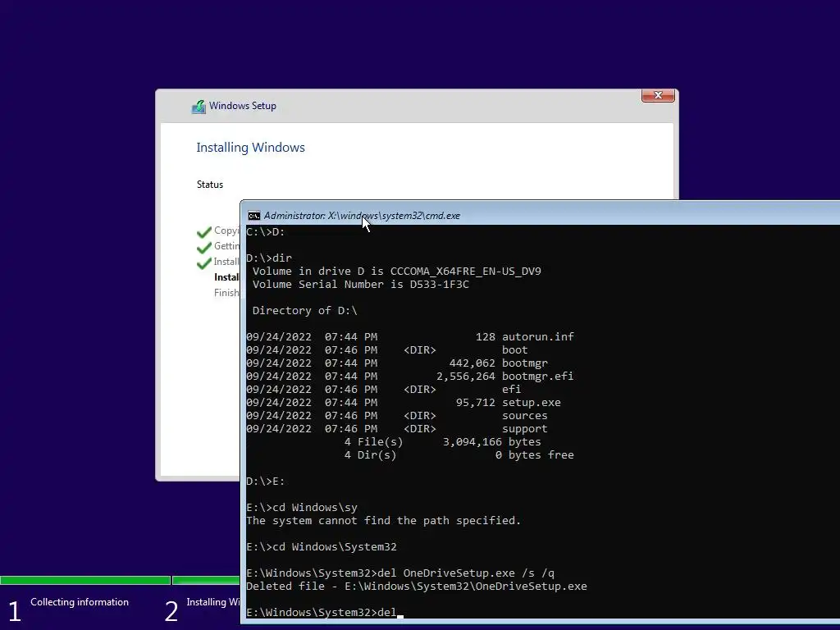Click the 'Deleted file' output line

pos(416,586)
